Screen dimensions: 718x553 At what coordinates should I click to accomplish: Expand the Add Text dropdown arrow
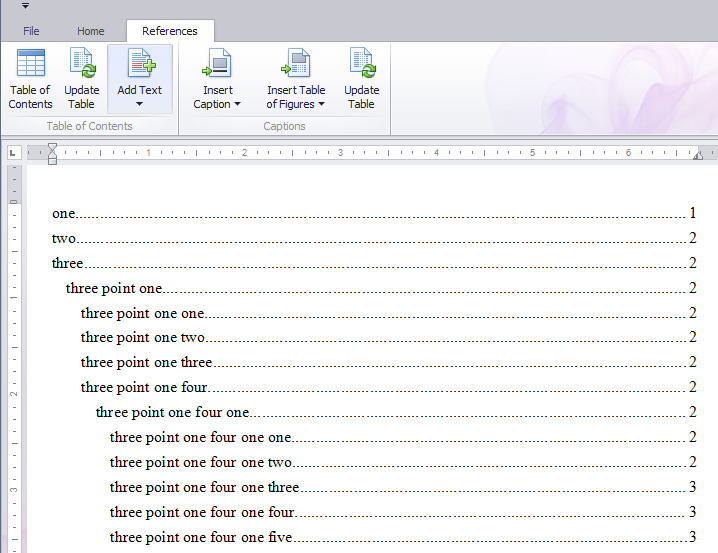coord(140,104)
